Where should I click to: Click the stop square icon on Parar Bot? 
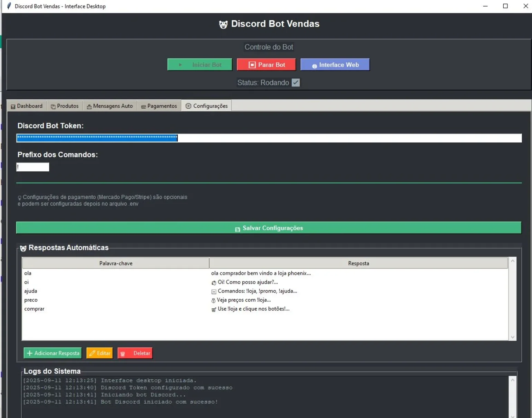[x=252, y=65]
